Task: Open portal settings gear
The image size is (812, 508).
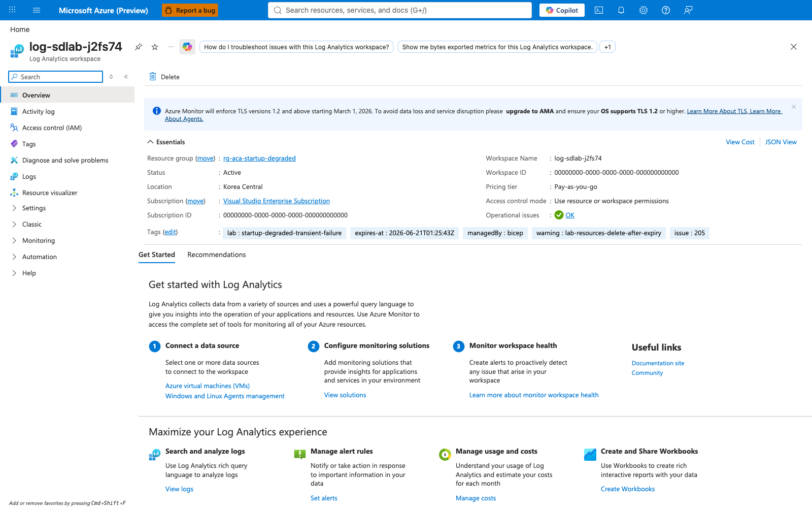Action: coord(644,10)
